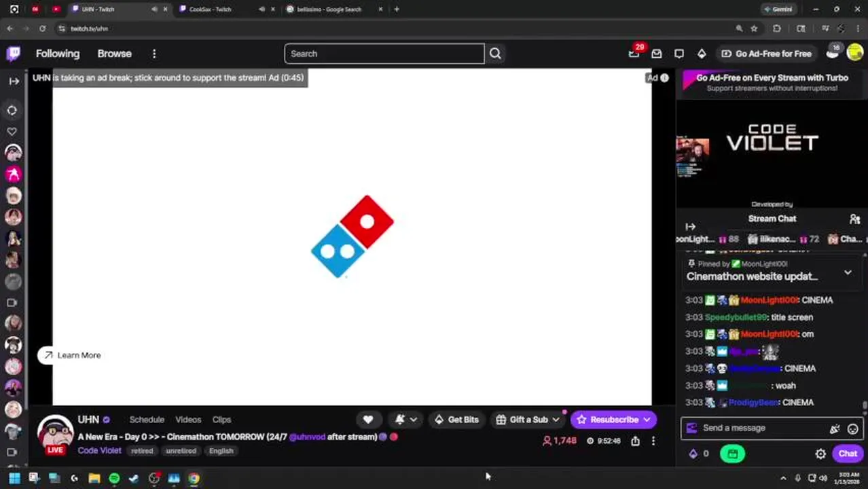Send message with Chat button
The width and height of the screenshot is (868, 489).
pos(848,454)
